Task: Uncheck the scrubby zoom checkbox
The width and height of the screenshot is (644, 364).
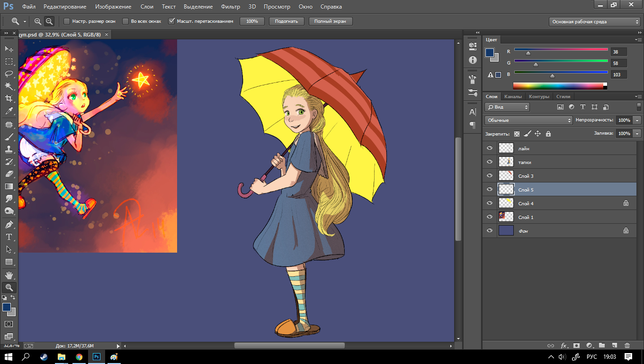Action: [x=171, y=21]
